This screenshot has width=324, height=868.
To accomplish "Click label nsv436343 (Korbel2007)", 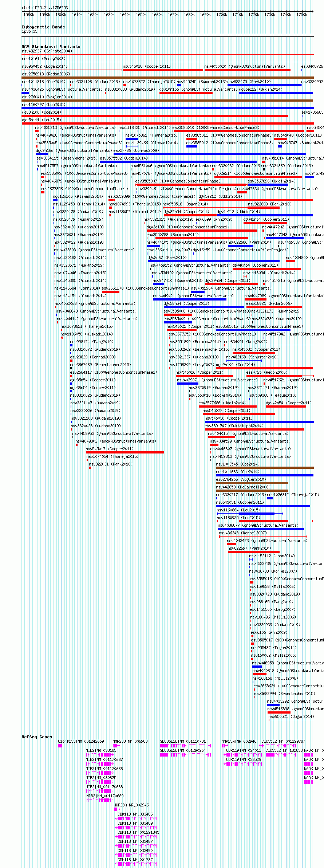I will 243,533.
